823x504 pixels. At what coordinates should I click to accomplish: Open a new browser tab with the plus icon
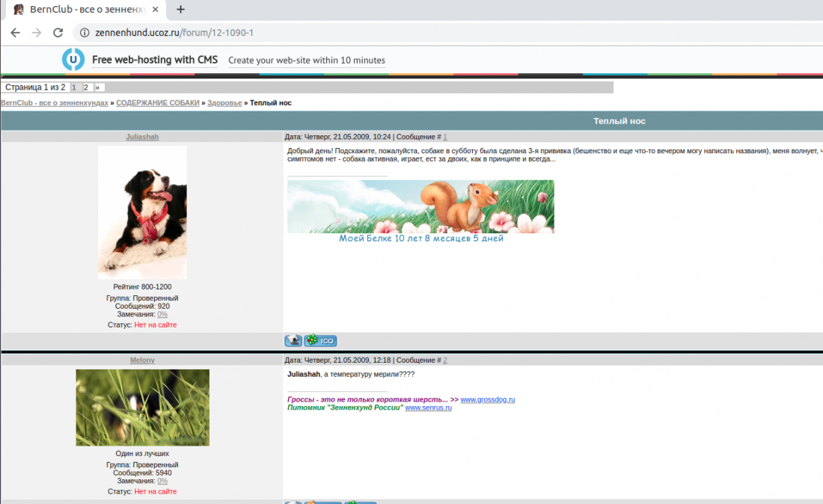180,10
